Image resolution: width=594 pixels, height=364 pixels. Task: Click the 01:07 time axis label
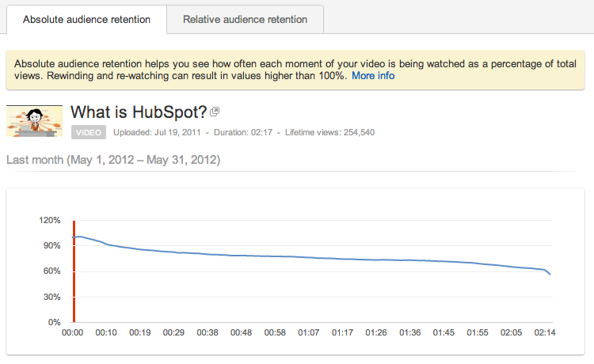pos(308,332)
